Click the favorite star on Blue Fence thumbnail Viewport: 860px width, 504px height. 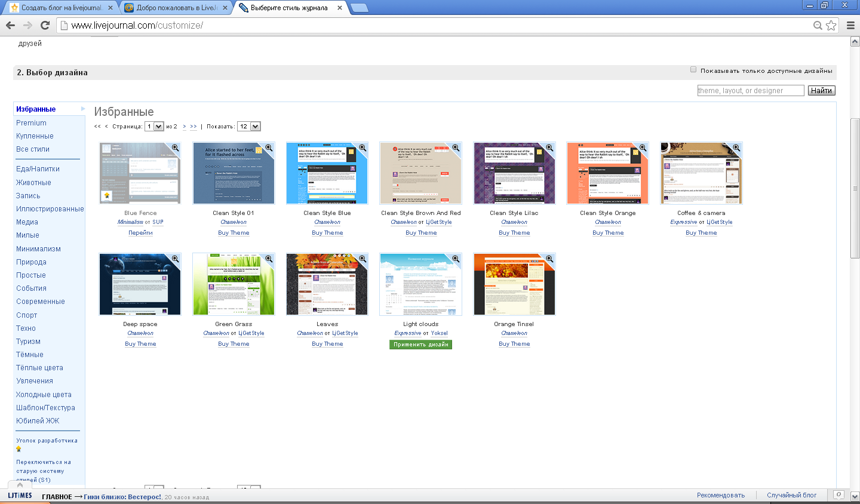tap(107, 195)
